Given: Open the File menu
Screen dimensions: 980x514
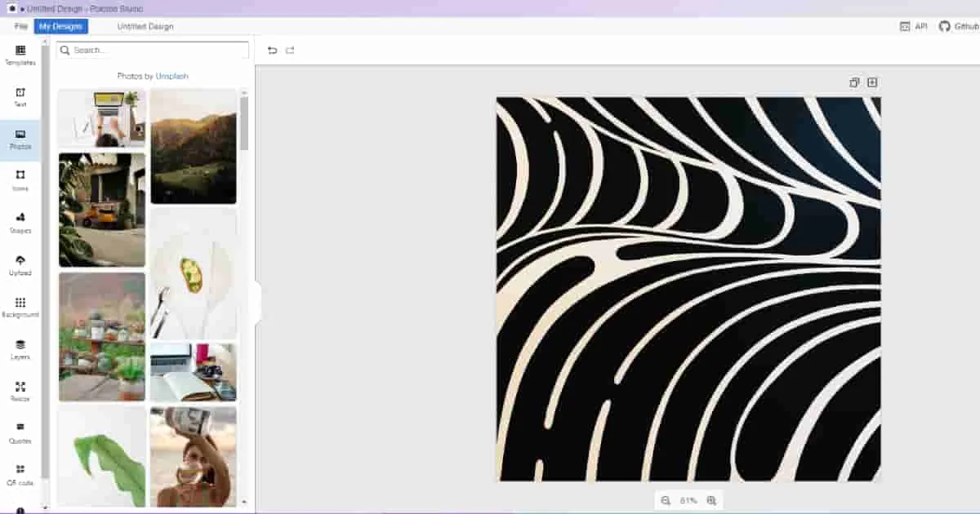Looking at the screenshot, I should (x=21, y=26).
